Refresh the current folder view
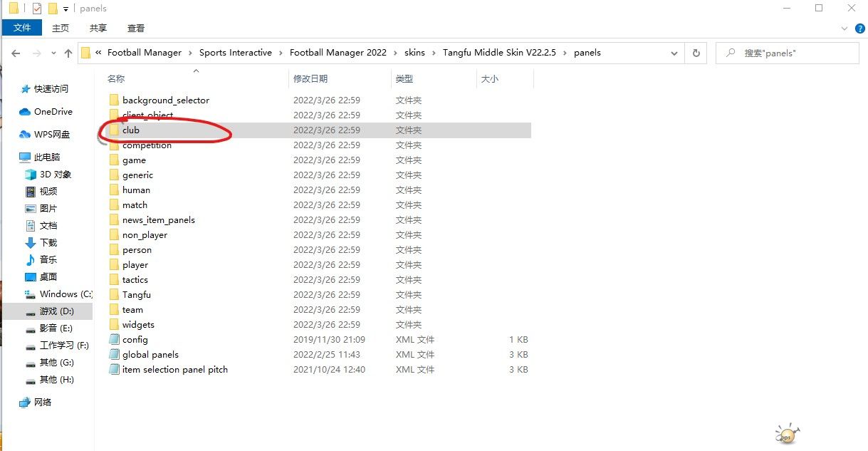Screen dimensions: 868x451 [x=696, y=53]
